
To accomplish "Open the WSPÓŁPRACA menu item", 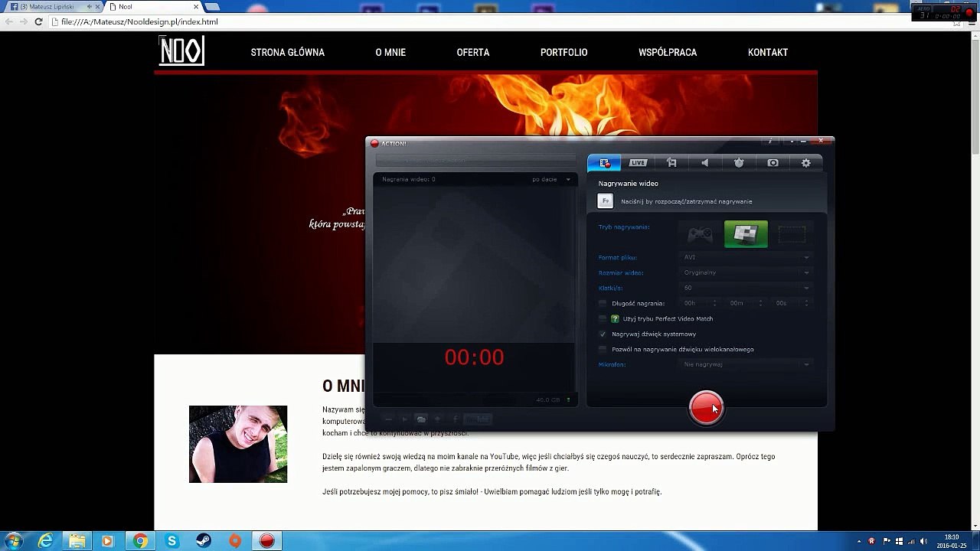I will pyautogui.click(x=668, y=53).
